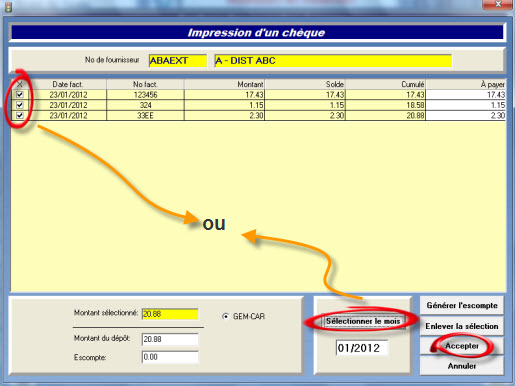
Task: Click the Date fact. column header
Action: [x=67, y=84]
